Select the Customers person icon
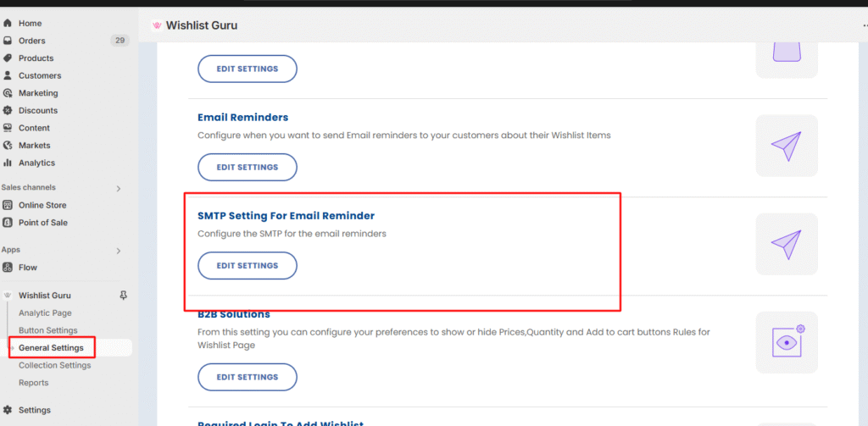 pos(8,75)
